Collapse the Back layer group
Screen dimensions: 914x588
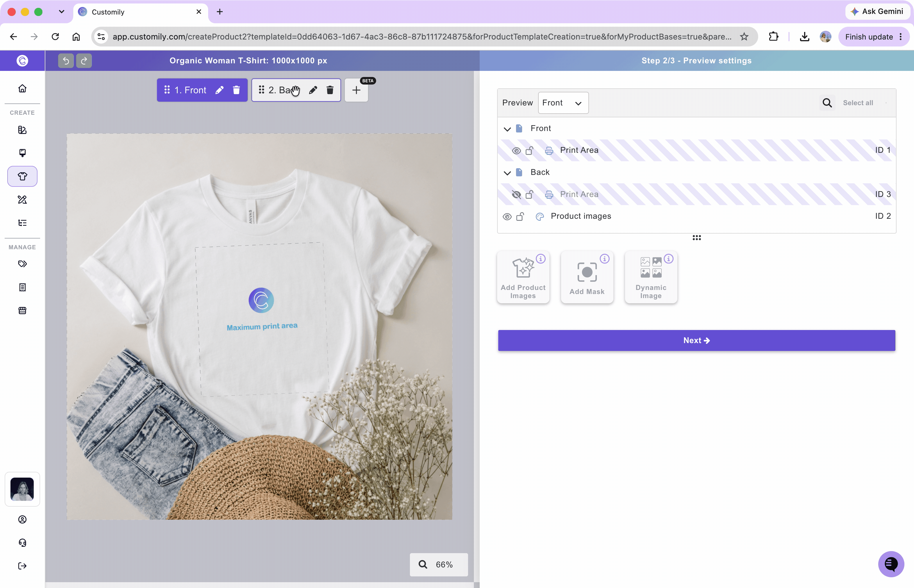(507, 173)
